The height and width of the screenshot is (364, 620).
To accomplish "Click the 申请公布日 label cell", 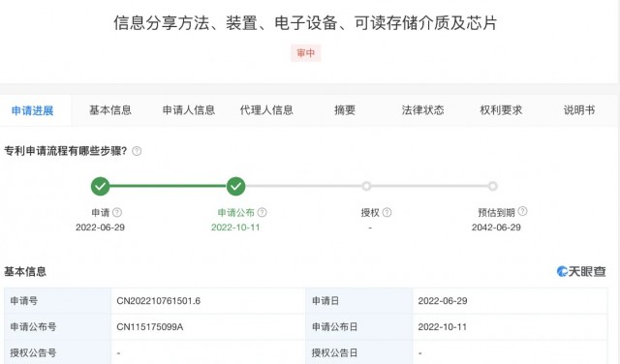I will coord(359,327).
